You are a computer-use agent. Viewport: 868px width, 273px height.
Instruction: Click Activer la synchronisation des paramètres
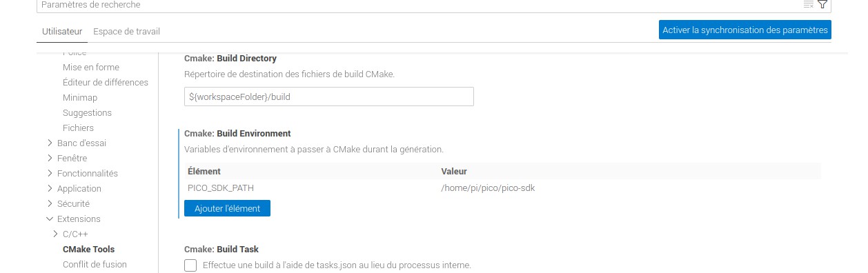point(745,30)
